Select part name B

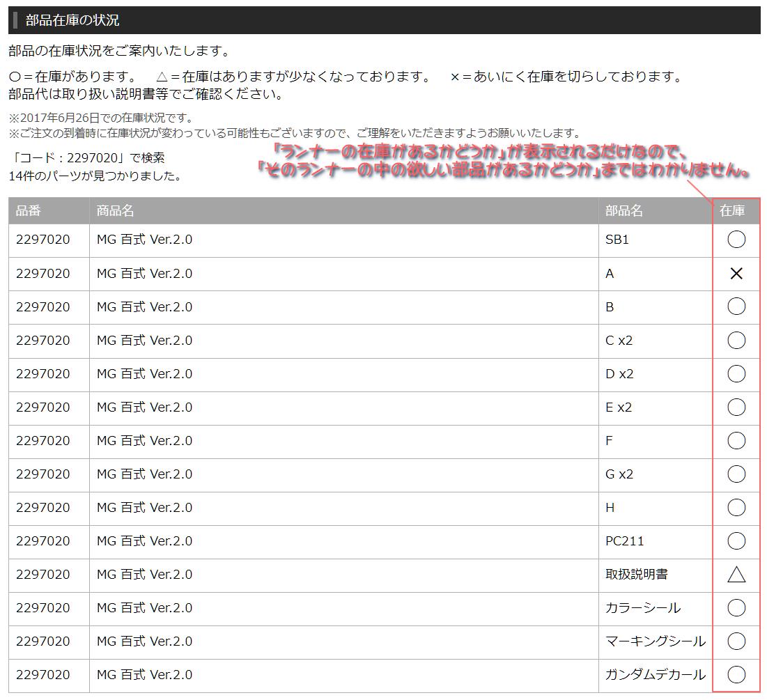click(x=610, y=306)
